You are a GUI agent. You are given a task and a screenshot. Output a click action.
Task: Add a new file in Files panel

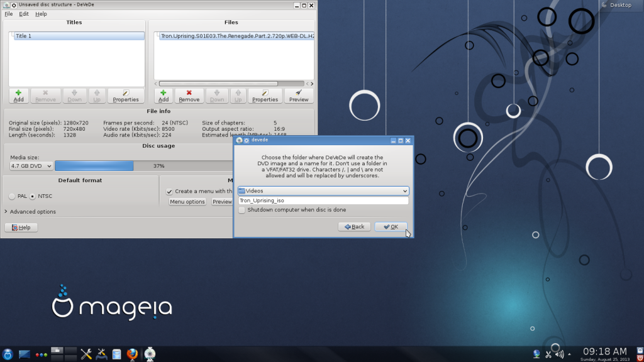[164, 96]
